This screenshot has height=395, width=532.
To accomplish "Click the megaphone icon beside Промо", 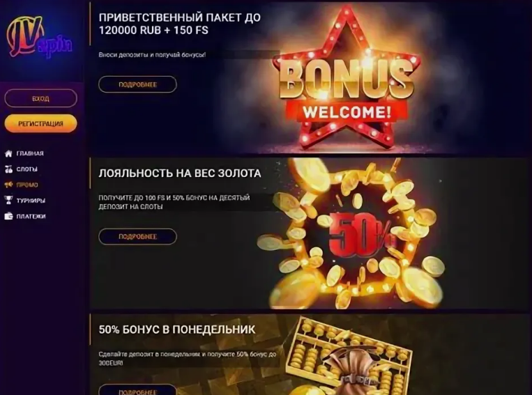I will [8, 185].
